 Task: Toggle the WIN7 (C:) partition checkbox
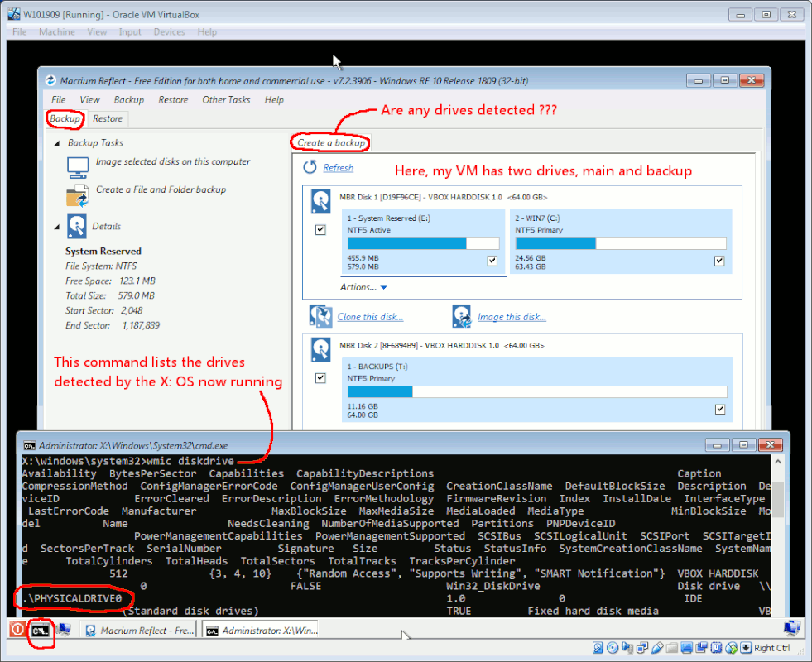(719, 261)
